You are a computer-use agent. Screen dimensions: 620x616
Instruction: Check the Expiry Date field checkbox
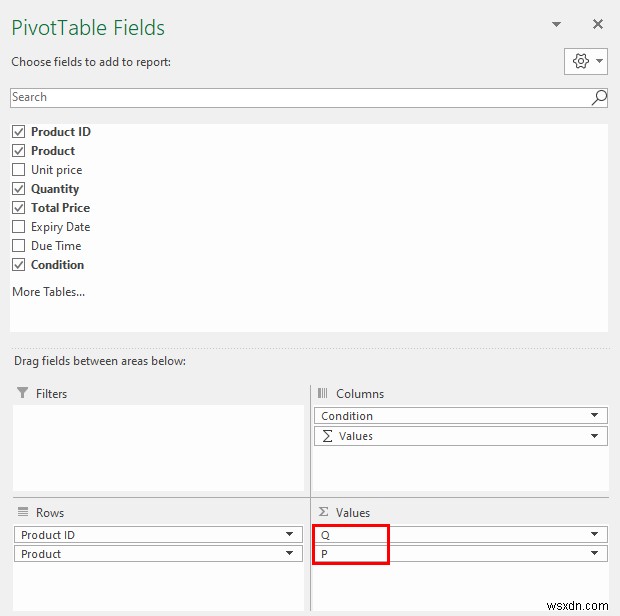[19, 227]
